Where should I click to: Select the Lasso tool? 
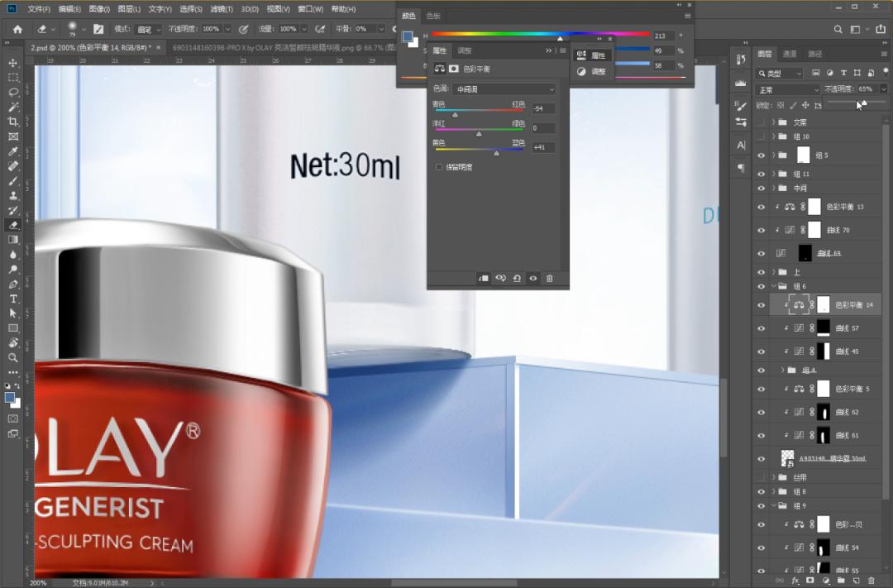[x=13, y=93]
